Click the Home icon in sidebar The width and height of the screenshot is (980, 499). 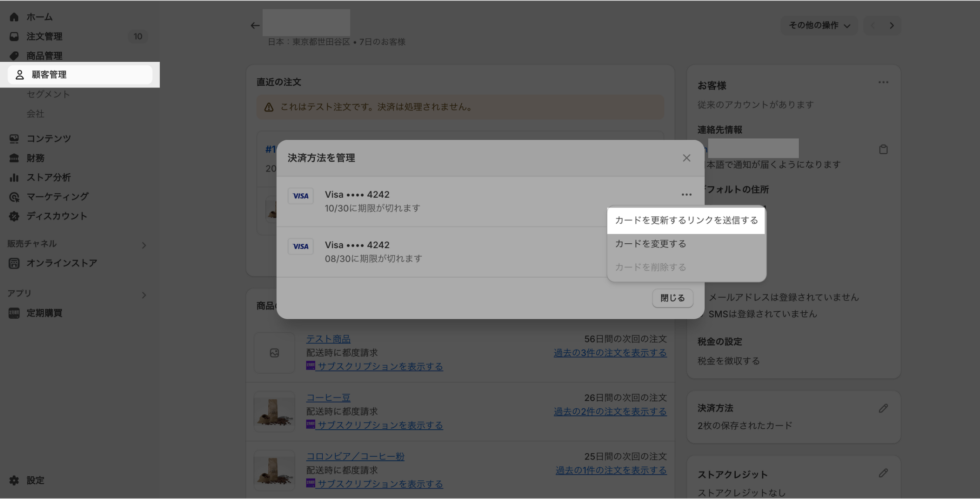[14, 17]
